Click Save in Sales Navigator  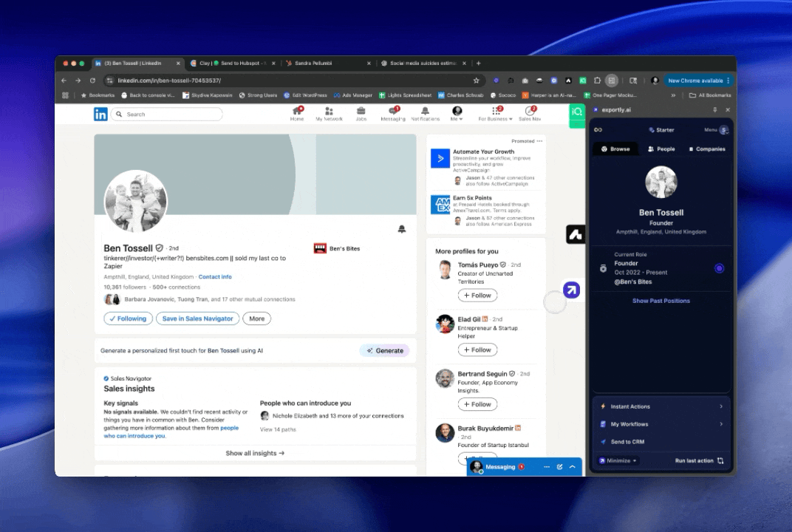point(197,318)
